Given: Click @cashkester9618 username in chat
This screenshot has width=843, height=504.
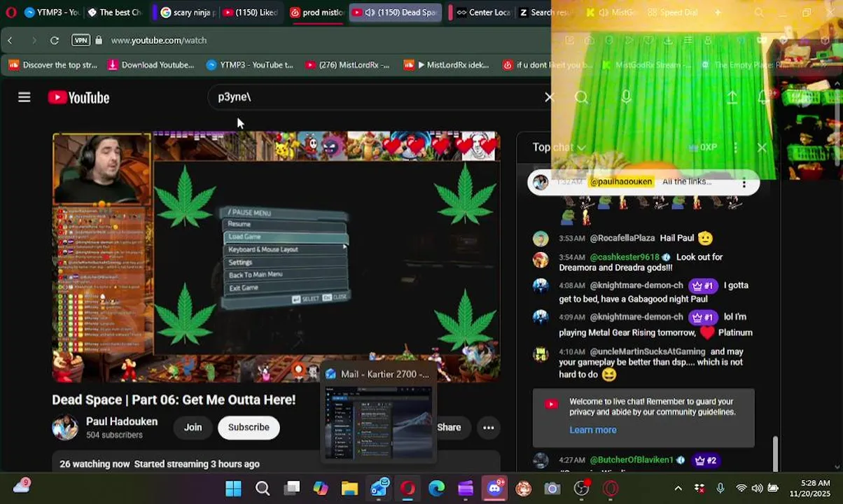Looking at the screenshot, I should [625, 257].
